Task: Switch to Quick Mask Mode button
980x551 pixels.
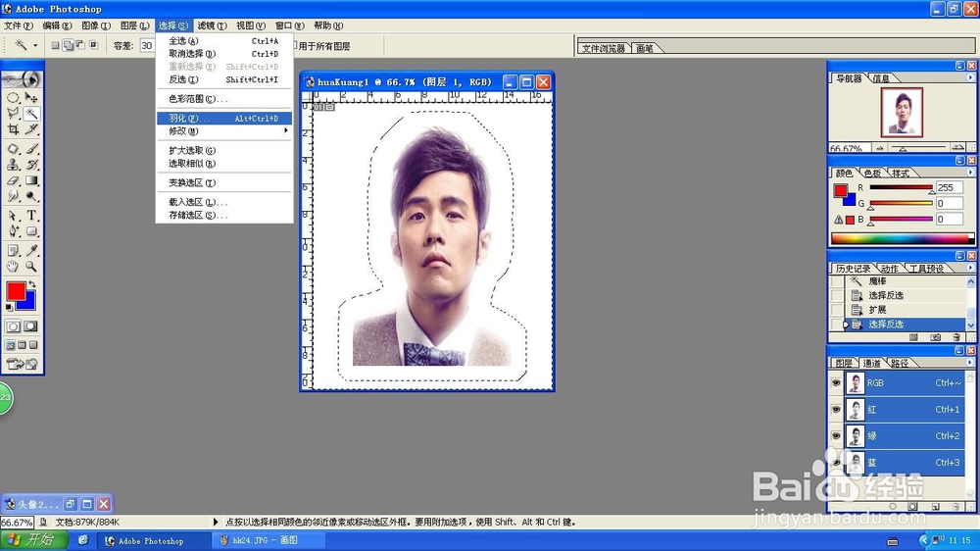Action: [30, 326]
